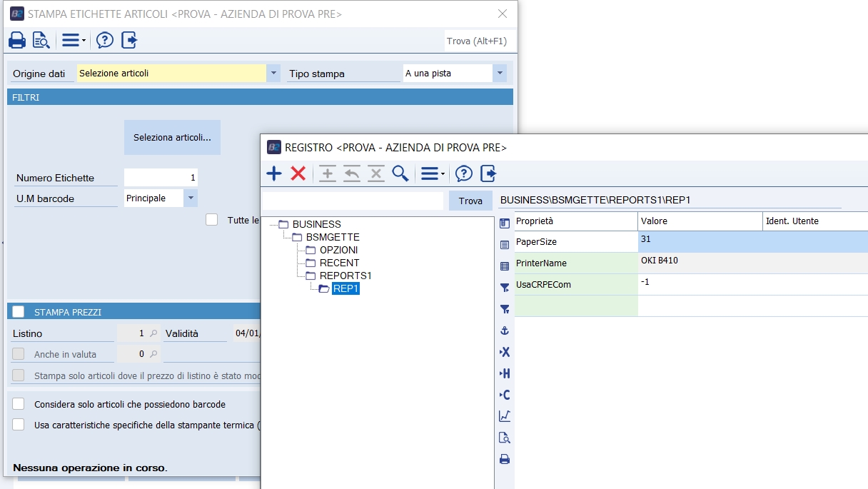The image size is (868, 489).
Task: Click the print icon in Stampa Etichette toolbar
Action: (x=17, y=41)
